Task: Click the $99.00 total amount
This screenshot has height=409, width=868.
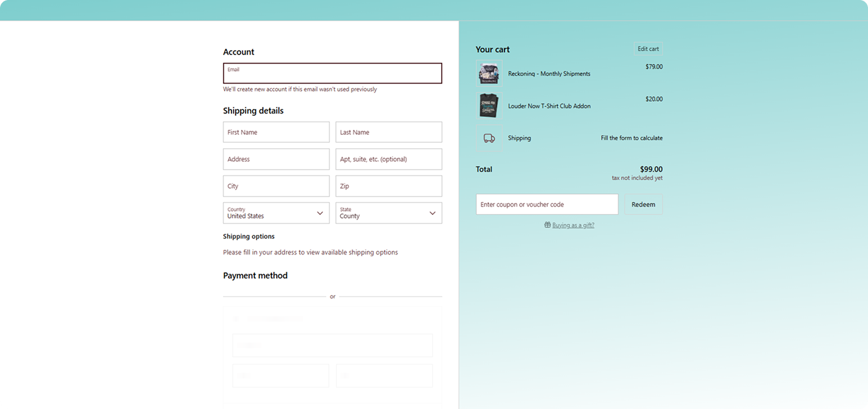Action: (x=651, y=169)
